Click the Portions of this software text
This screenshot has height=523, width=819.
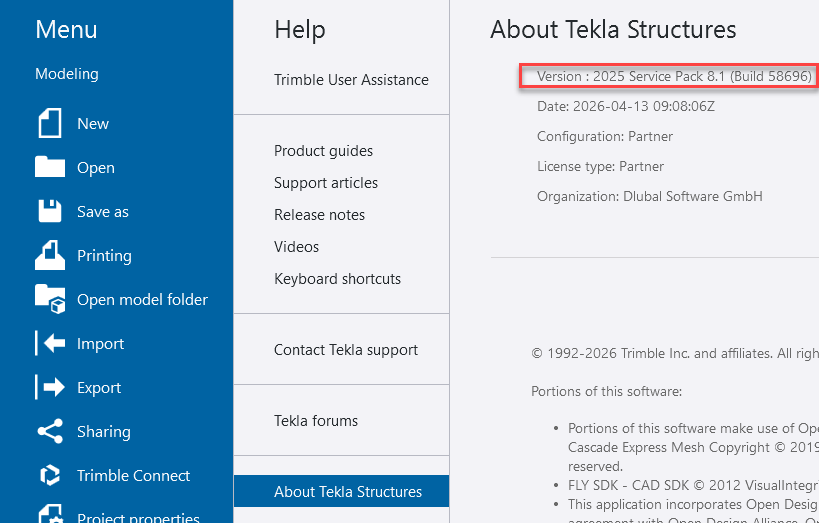[606, 391]
